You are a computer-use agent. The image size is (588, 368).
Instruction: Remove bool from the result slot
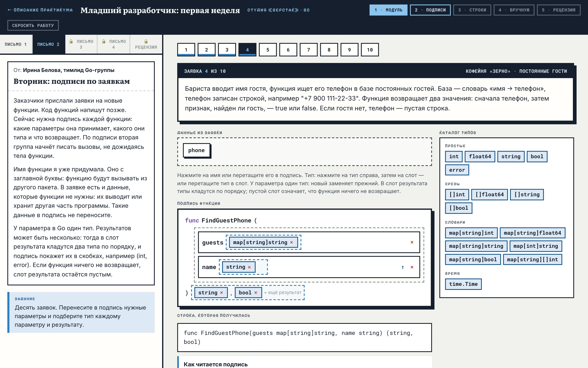click(x=256, y=293)
